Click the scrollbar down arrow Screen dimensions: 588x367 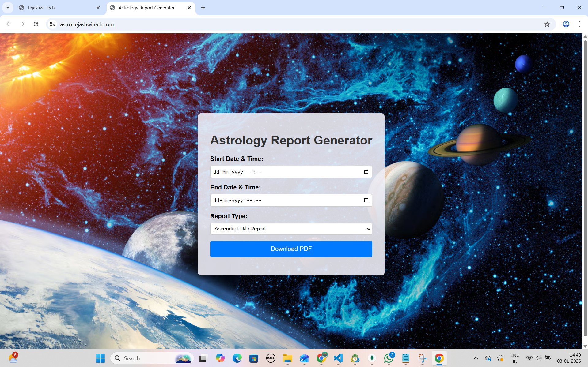point(585,347)
